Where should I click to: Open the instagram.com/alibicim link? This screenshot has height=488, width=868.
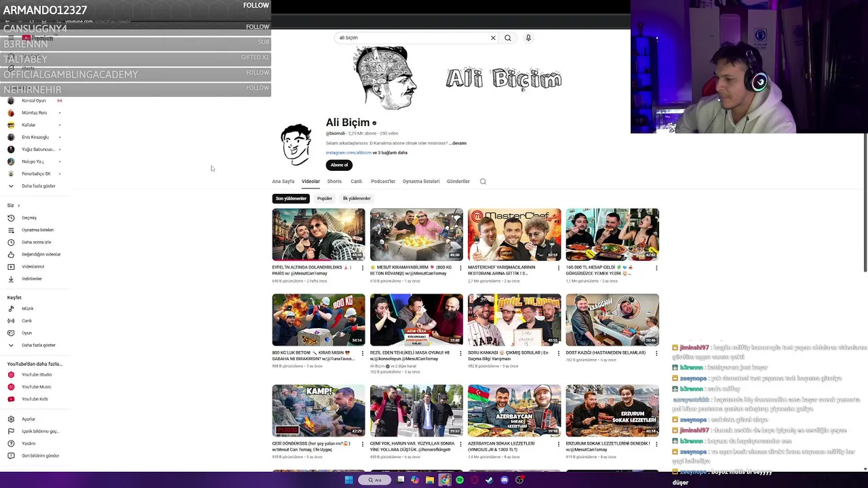[x=349, y=153]
